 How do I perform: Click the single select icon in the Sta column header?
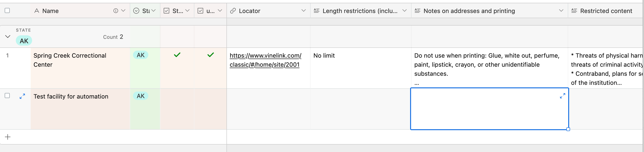136,11
